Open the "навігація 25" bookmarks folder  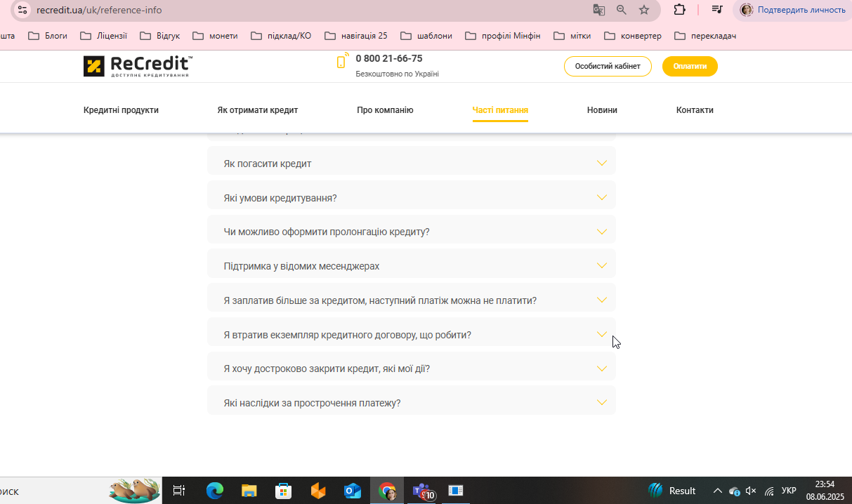[x=355, y=36]
